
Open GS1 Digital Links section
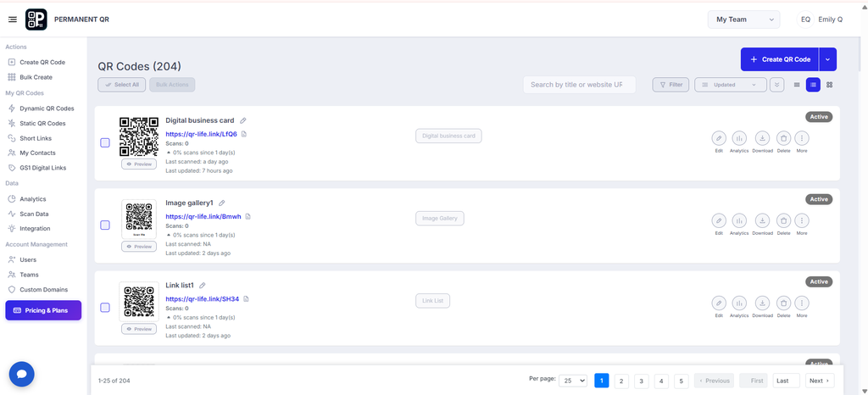point(37,168)
